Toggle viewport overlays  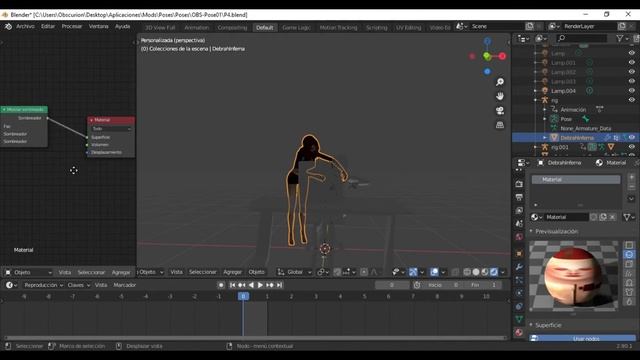[x=434, y=272]
